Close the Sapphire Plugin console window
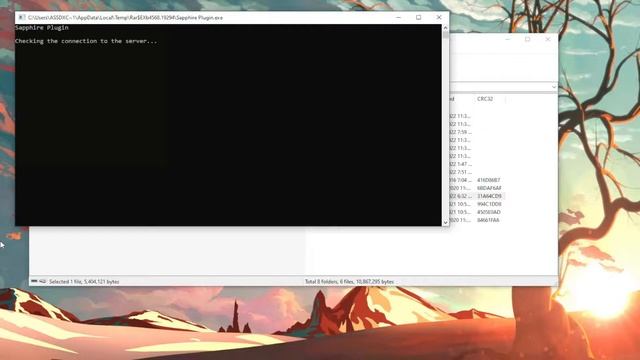Screen dimensions: 640x360 click(x=439, y=18)
